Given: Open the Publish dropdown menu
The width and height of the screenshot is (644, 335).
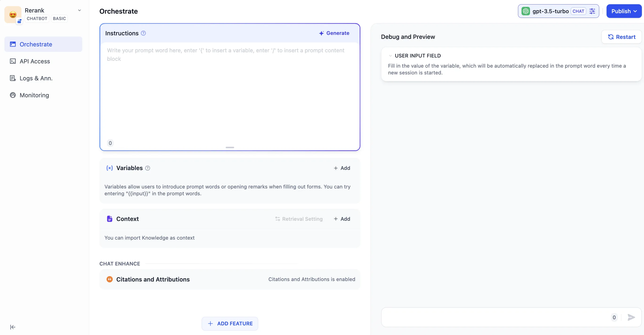Looking at the screenshot, I should point(624,11).
